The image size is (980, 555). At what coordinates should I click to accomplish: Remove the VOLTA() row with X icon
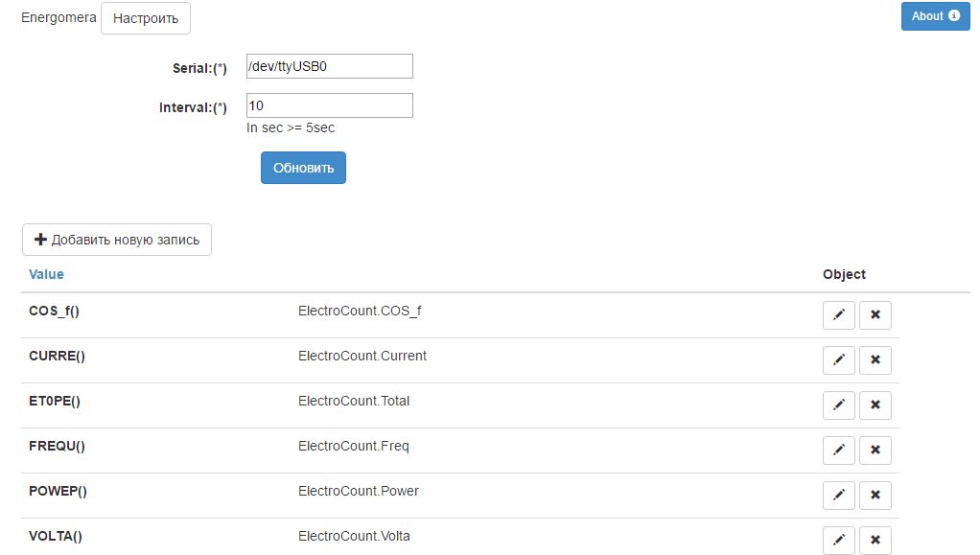click(x=875, y=540)
